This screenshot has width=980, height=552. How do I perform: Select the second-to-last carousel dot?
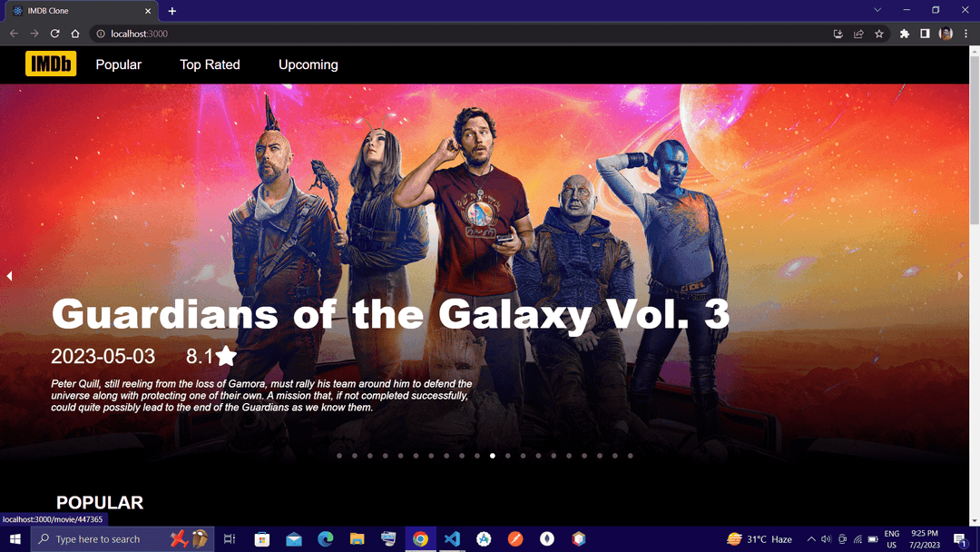615,456
